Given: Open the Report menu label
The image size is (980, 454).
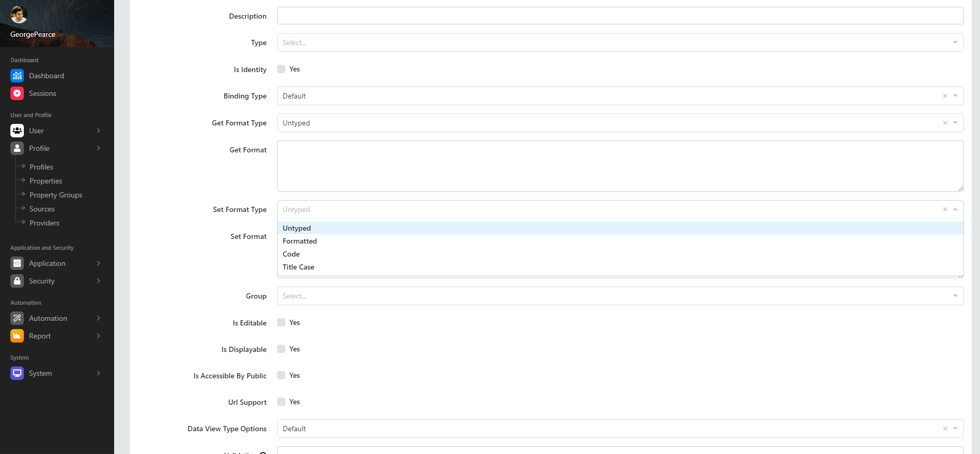Looking at the screenshot, I should tap(40, 336).
